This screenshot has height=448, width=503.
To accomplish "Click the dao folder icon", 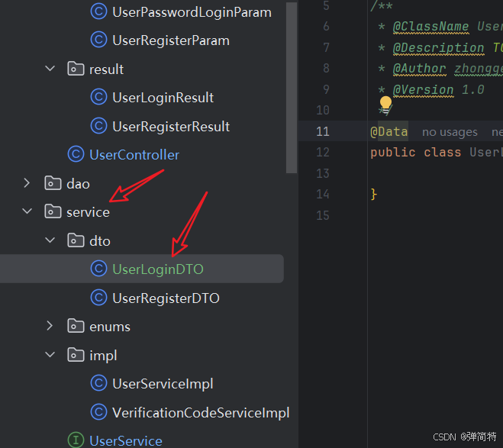I will [53, 183].
